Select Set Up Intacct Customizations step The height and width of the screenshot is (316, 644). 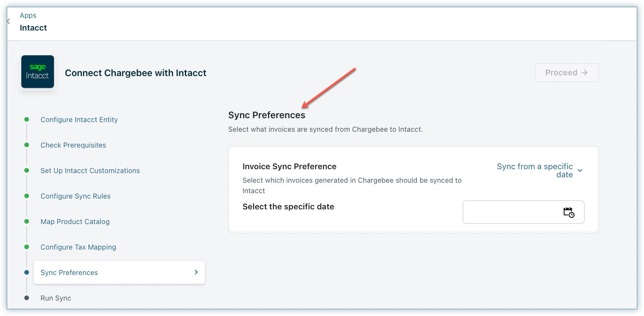90,171
